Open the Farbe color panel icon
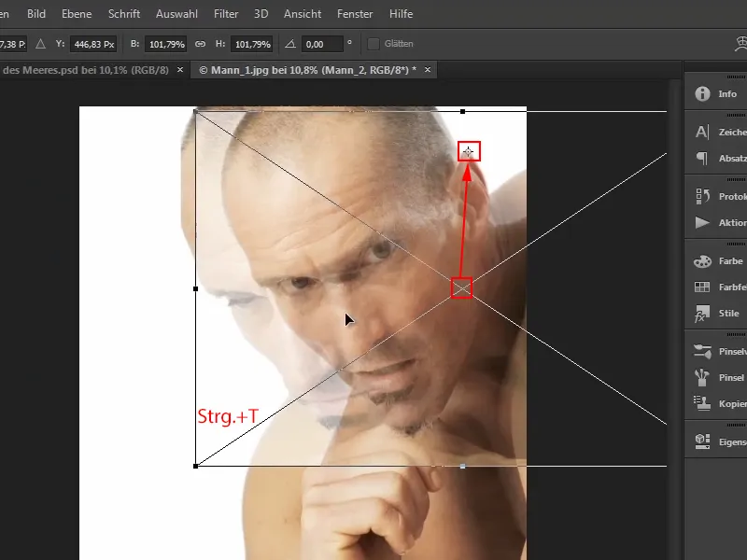The height and width of the screenshot is (560, 747). point(702,261)
